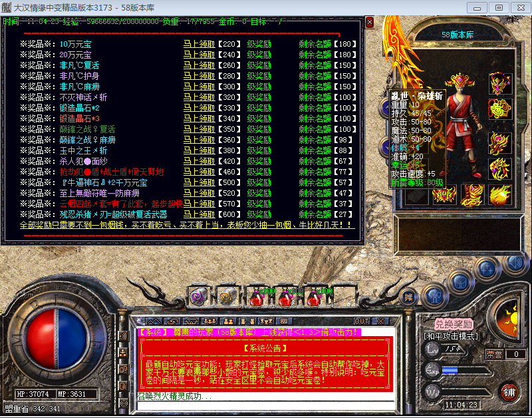
Task: Open the skills sparkle round button
Action: [487, 268]
